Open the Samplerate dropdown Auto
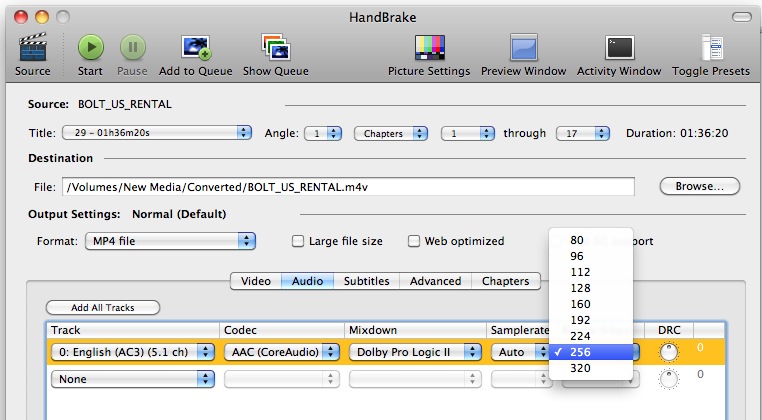Image resolution: width=762 pixels, height=420 pixels. click(x=520, y=352)
